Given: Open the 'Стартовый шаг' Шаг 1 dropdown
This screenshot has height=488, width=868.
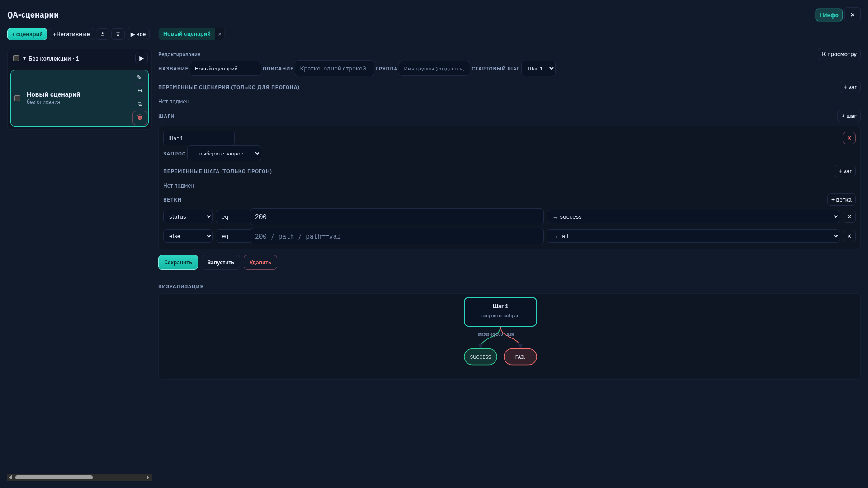Looking at the screenshot, I should pos(538,69).
